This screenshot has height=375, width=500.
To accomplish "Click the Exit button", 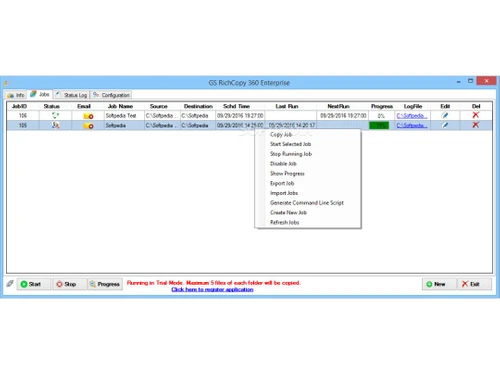I will [474, 284].
